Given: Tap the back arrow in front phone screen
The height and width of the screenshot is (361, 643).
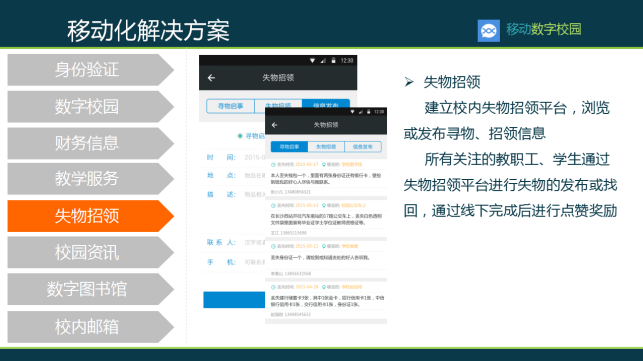Looking at the screenshot, I should tap(274, 125).
